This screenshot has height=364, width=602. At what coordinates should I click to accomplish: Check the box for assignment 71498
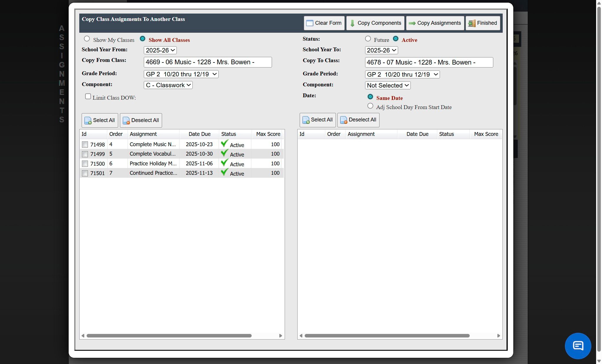click(x=85, y=144)
